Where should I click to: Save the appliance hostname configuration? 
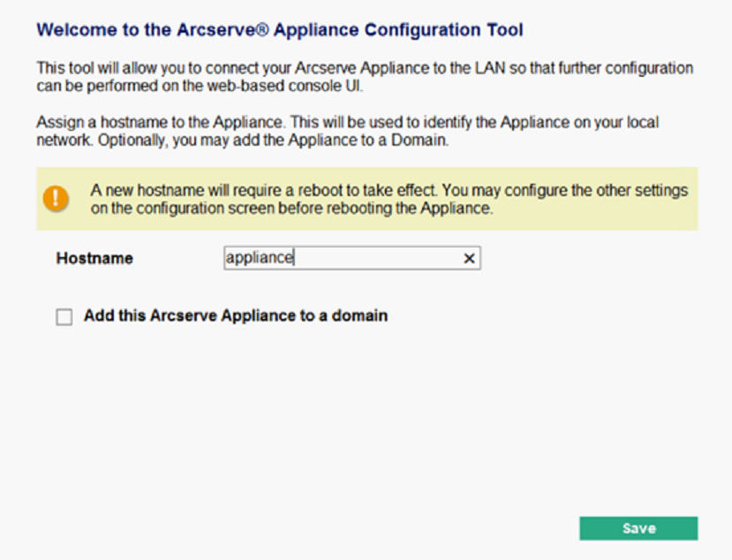638,528
